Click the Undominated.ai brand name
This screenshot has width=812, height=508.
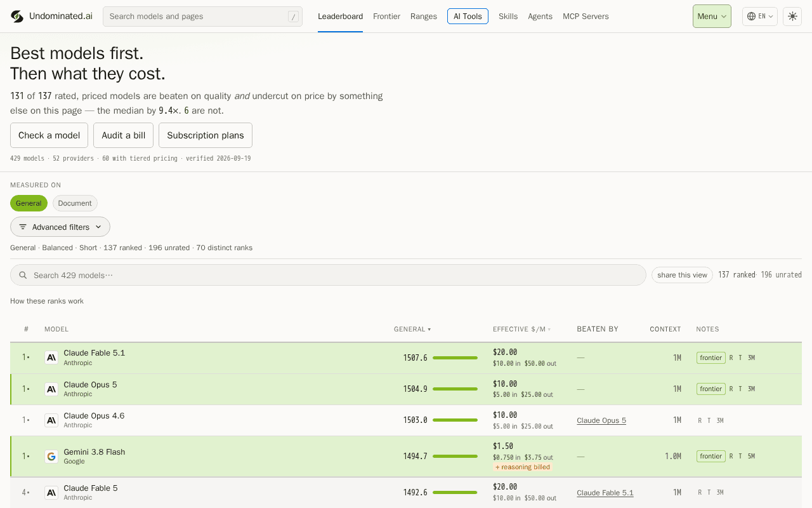pos(61,17)
